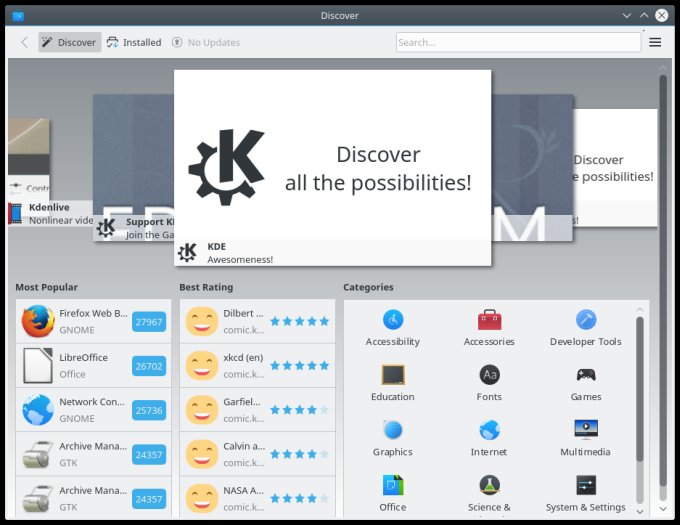Viewport: 680px width, 525px height.
Task: Click the Firefox popularity count 27967
Action: tap(149, 322)
